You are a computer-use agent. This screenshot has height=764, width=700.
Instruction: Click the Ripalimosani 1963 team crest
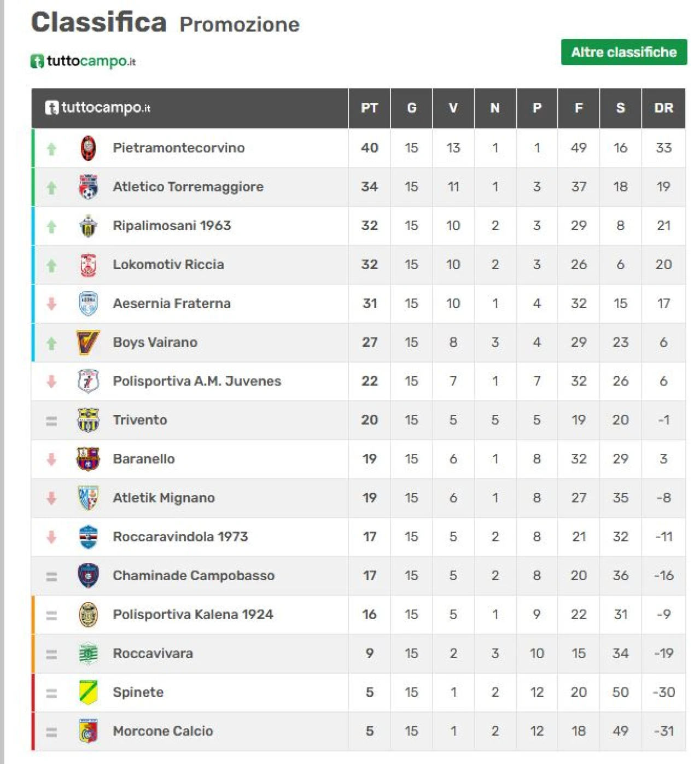(88, 226)
